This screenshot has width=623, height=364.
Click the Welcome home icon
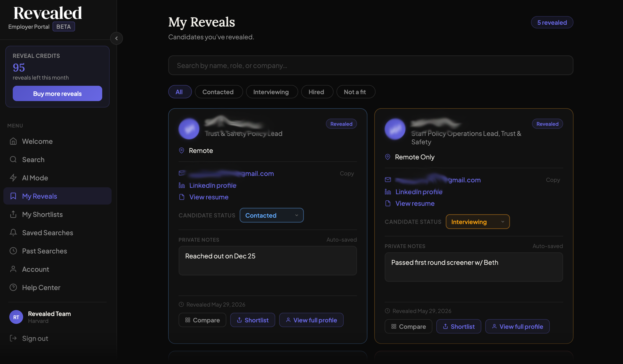pos(13,141)
